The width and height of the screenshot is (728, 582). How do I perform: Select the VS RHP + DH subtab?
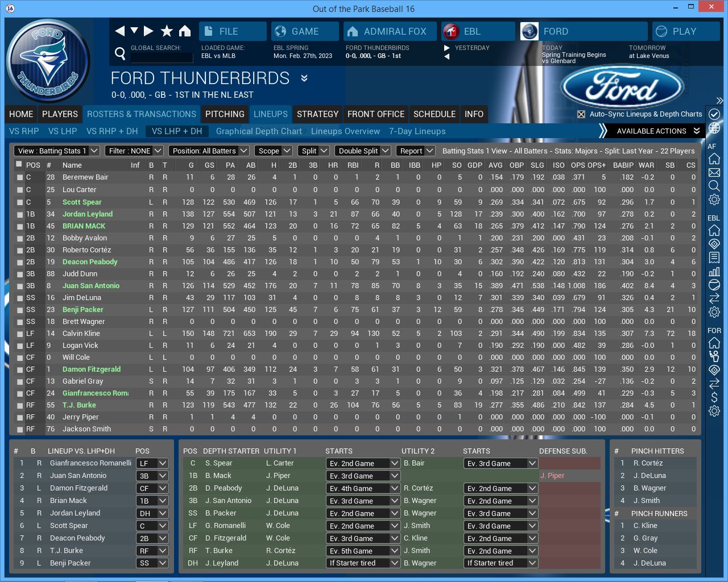click(112, 131)
